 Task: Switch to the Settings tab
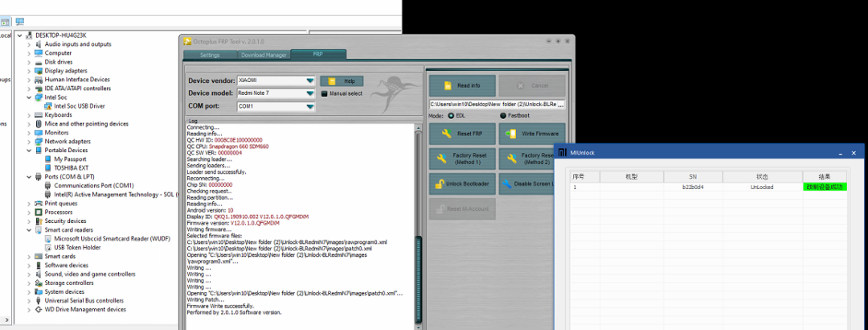click(x=210, y=55)
